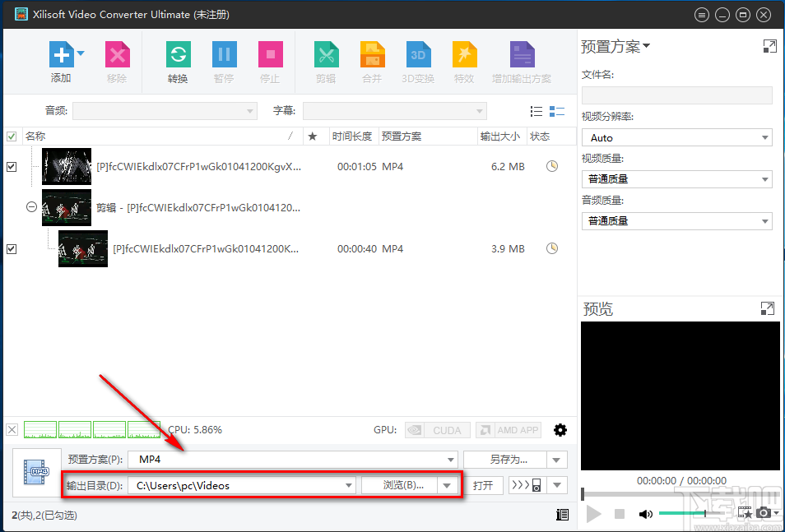
Task: Open the arrow next to device transfer button
Action: (x=557, y=485)
